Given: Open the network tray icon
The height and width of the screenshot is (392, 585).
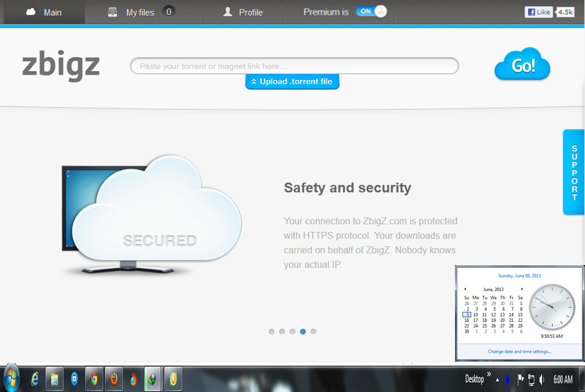Looking at the screenshot, I should (531, 380).
